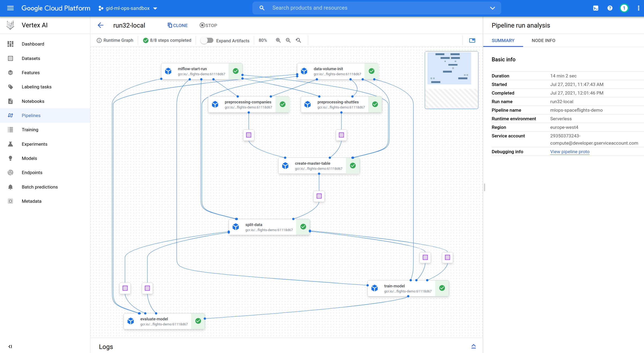Toggle the Expand Artifacts switch

point(207,40)
